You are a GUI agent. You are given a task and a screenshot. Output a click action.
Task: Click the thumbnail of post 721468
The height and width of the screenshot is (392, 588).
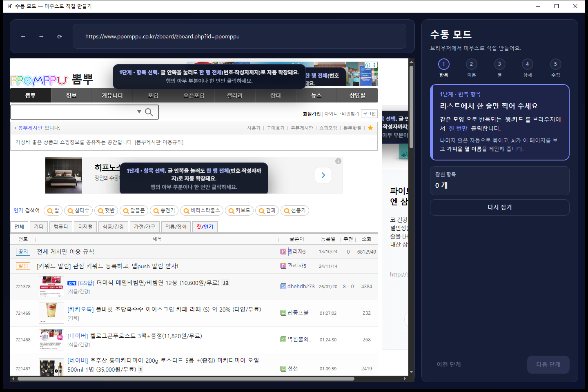[51, 340]
